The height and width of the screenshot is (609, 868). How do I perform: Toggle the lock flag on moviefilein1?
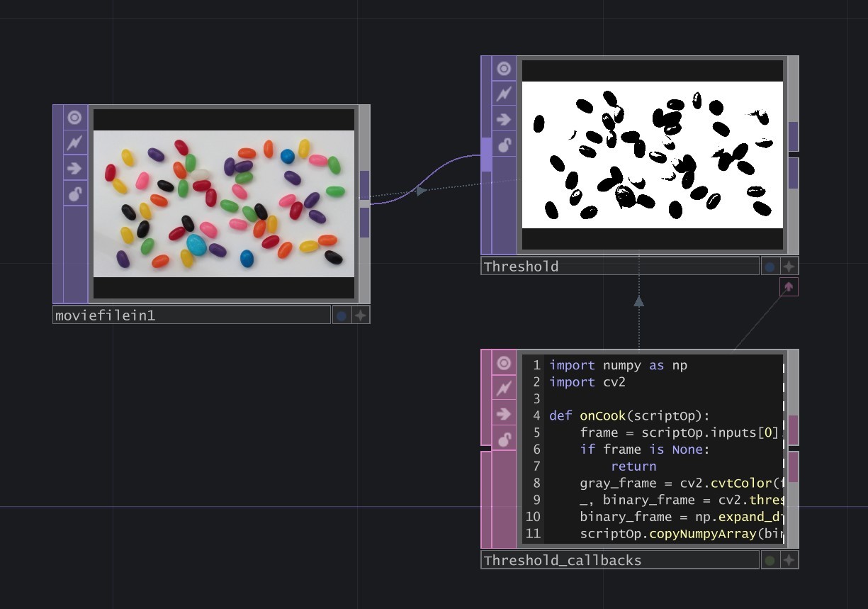74,194
